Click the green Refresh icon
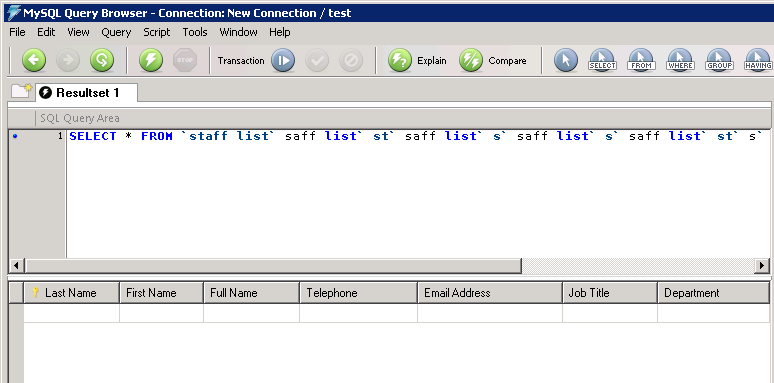The image size is (774, 383). pos(102,61)
